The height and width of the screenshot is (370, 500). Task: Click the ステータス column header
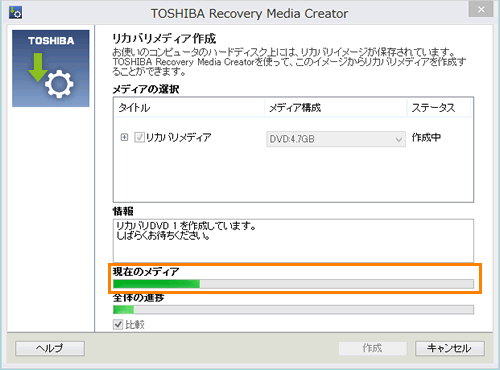point(439,108)
